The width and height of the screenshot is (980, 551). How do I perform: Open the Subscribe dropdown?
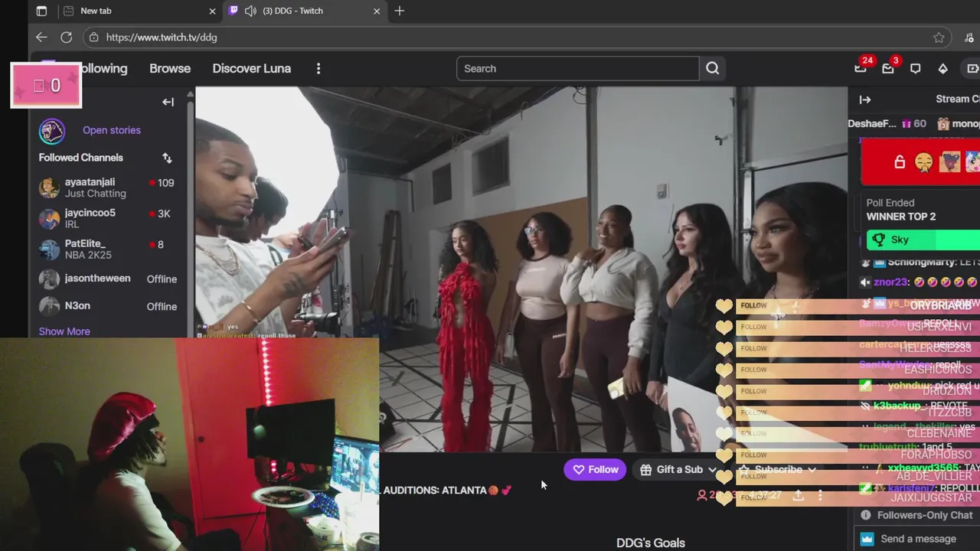[x=778, y=470]
